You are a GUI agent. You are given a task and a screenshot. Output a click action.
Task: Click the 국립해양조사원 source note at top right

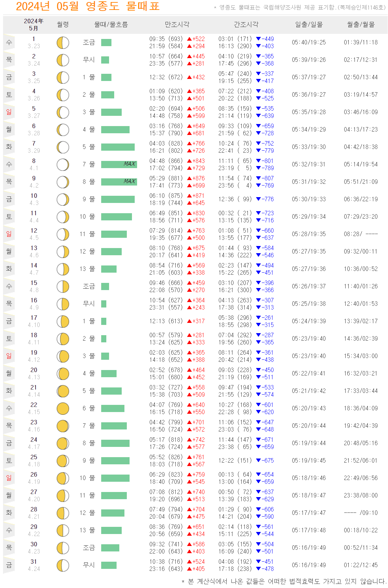tap(299, 8)
